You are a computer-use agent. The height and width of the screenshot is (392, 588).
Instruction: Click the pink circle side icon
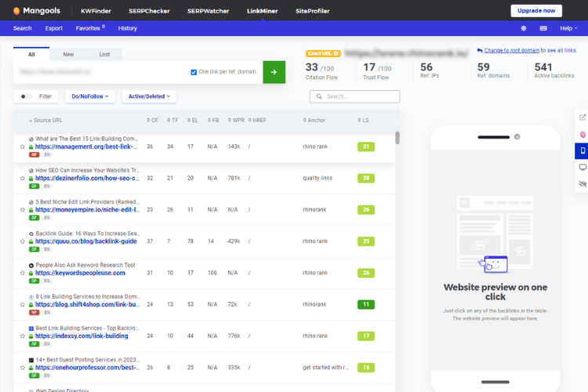click(583, 134)
